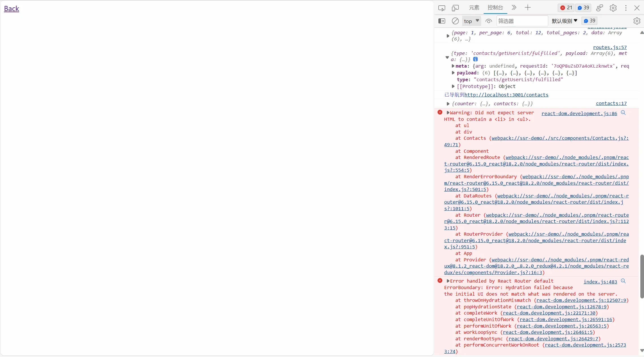The width and height of the screenshot is (644, 357).
Task: Create live expression with the eye icon
Action: pyautogui.click(x=488, y=21)
